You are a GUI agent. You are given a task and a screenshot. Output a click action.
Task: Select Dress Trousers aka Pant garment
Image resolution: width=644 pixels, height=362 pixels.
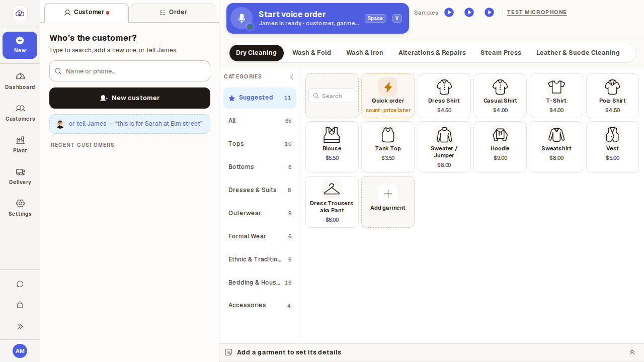click(x=332, y=202)
